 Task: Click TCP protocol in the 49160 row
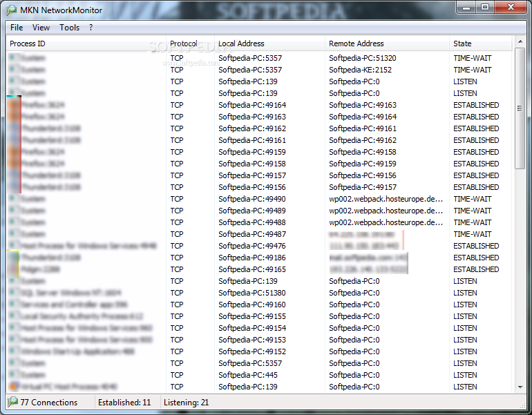click(177, 305)
